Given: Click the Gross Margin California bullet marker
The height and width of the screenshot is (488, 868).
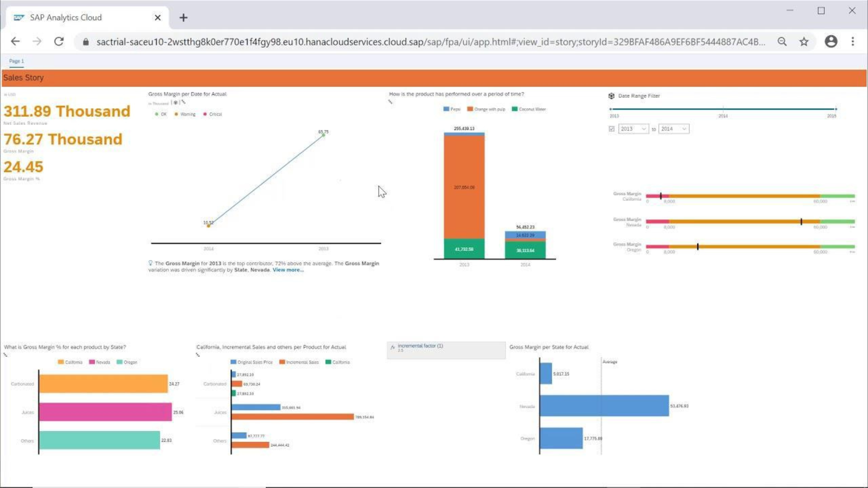Looking at the screenshot, I should 660,196.
